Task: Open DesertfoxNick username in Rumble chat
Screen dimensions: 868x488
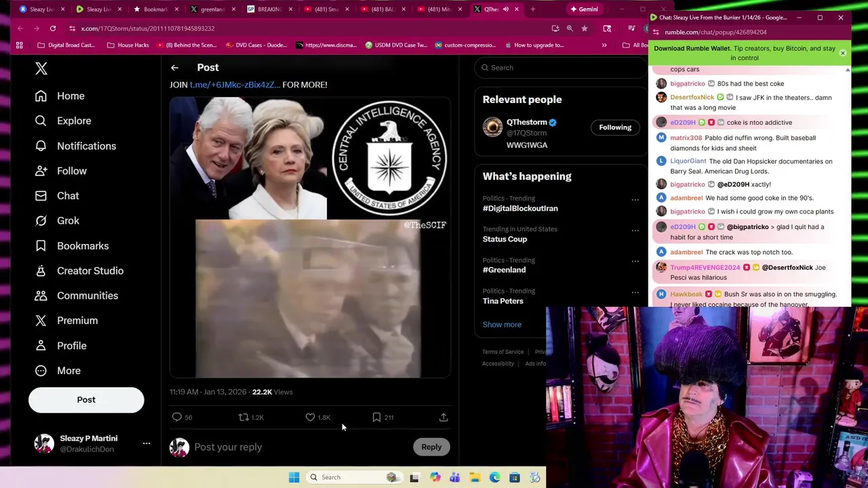Action: pos(692,98)
